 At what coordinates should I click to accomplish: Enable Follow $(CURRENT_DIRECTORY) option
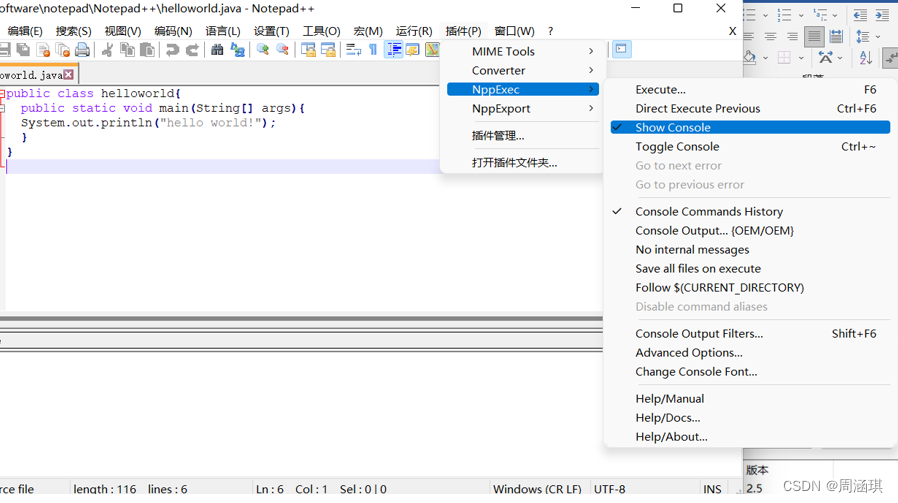click(750, 288)
